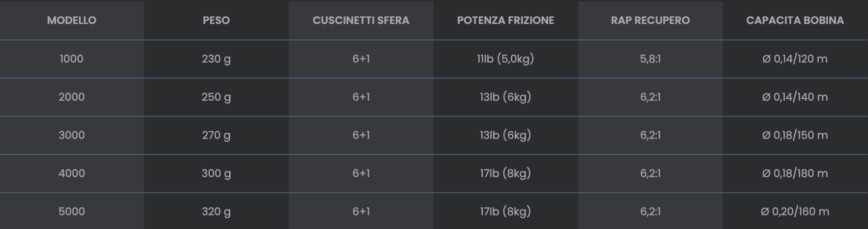This screenshot has width=868, height=229.
Task: Select the POTENZA FRIZIONE header
Action: point(505,20)
